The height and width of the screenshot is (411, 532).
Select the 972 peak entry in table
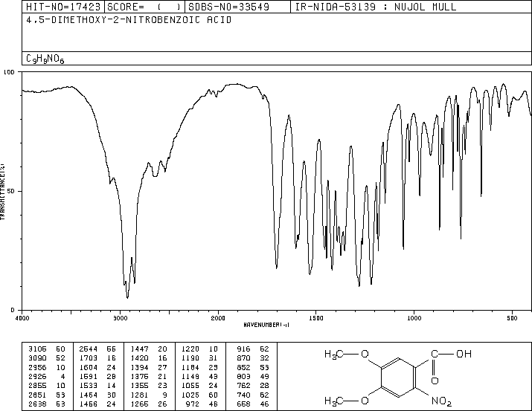tap(202, 404)
